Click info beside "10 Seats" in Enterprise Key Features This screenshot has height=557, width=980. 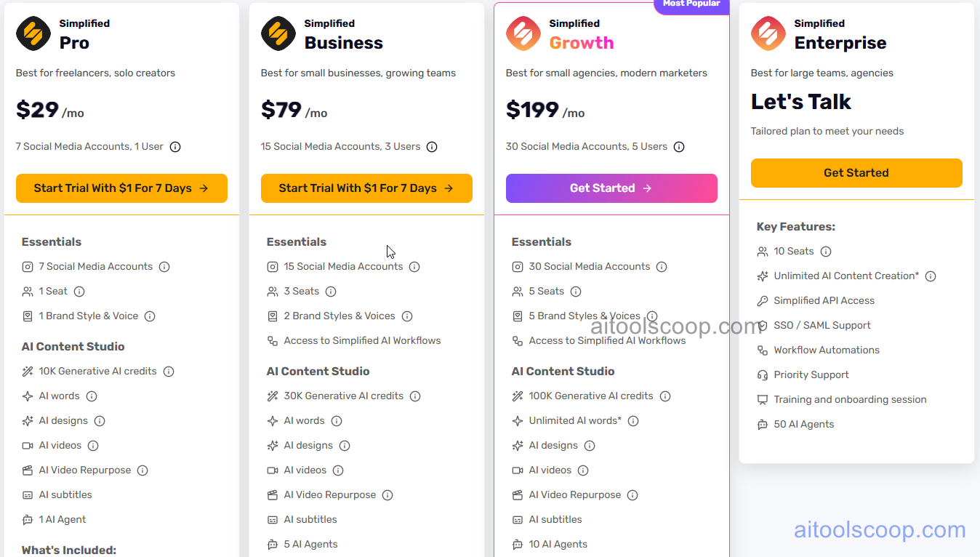click(825, 251)
